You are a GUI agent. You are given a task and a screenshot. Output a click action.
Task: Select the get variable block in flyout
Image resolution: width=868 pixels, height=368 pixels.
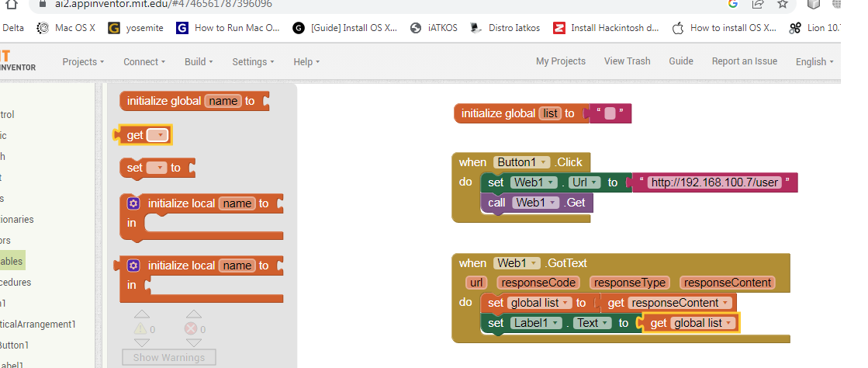click(136, 135)
